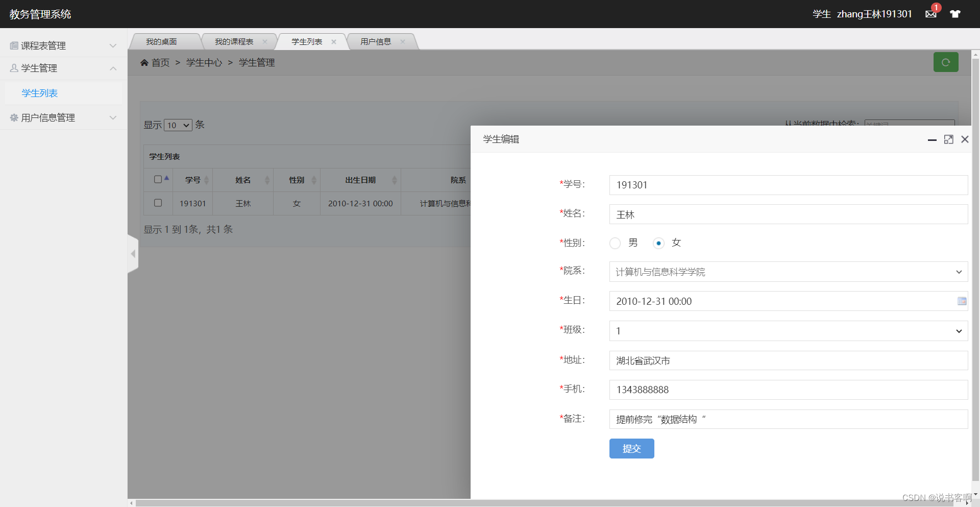This screenshot has height=507, width=980.
Task: Open the calendar picker in 生日 field
Action: 962,301
